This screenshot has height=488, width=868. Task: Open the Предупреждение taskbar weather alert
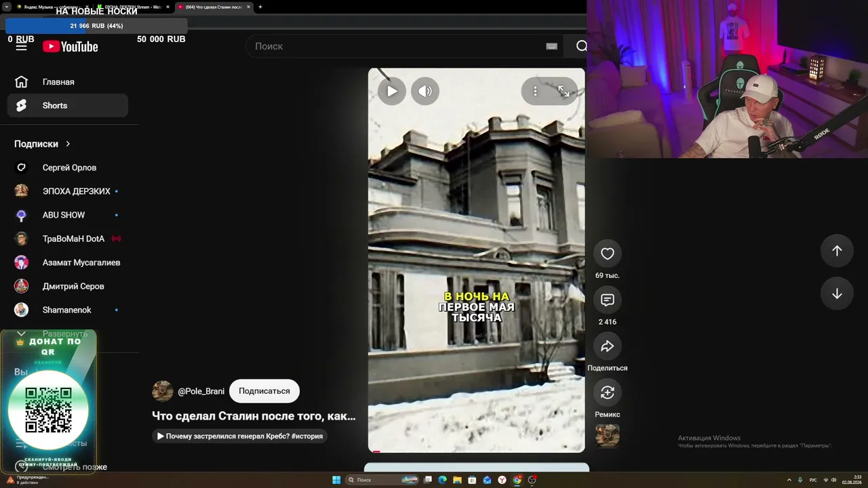click(27, 480)
